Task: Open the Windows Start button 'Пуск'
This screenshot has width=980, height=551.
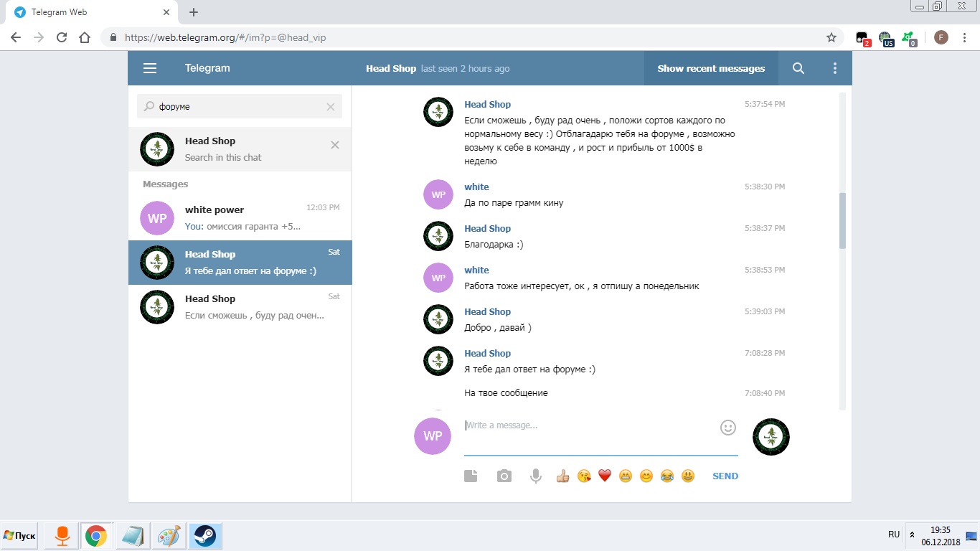Action: [x=19, y=535]
